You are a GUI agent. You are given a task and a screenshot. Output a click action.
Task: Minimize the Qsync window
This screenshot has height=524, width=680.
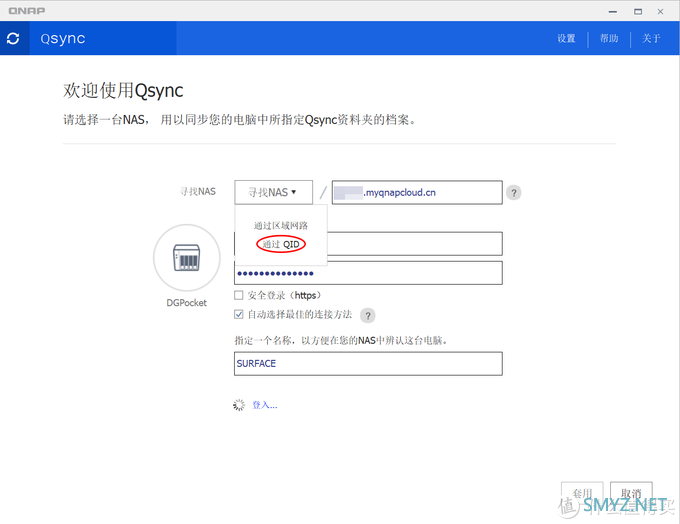click(613, 12)
